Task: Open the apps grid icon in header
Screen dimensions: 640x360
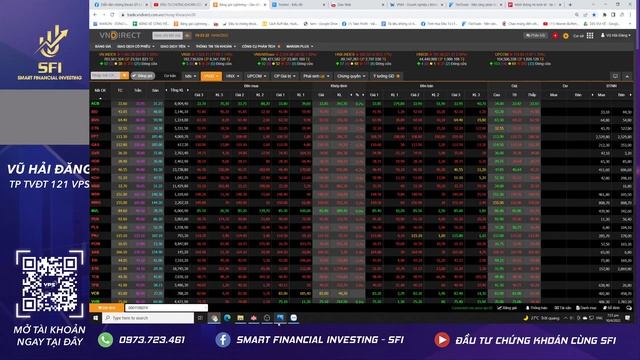Action: [x=590, y=36]
